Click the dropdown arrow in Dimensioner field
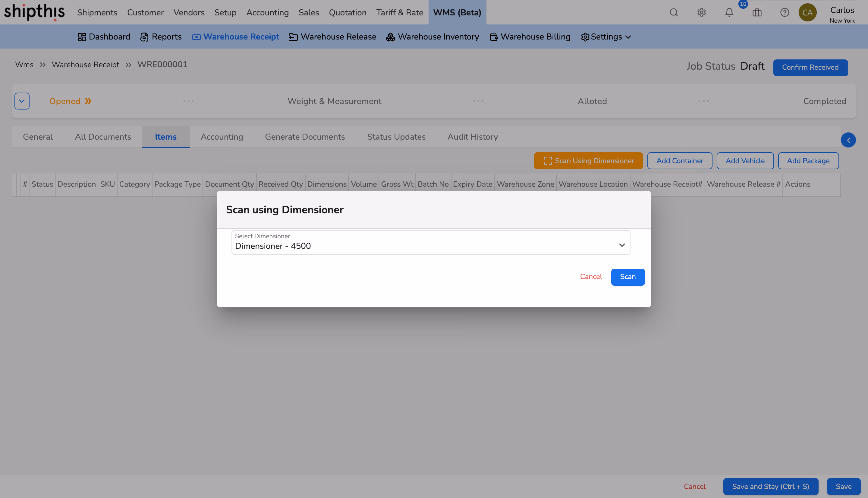868x498 pixels. [622, 245]
